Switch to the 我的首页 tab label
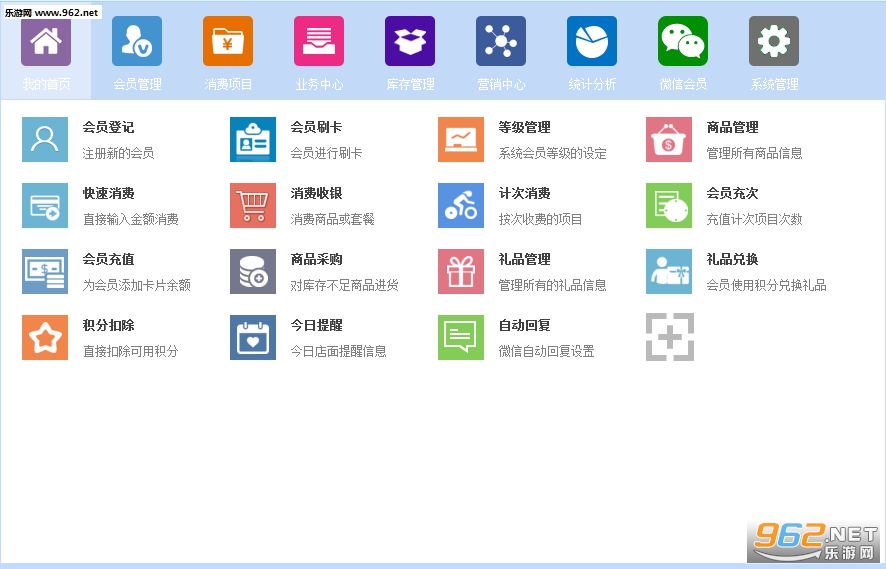Screen dimensions: 886x569 click(x=46, y=84)
